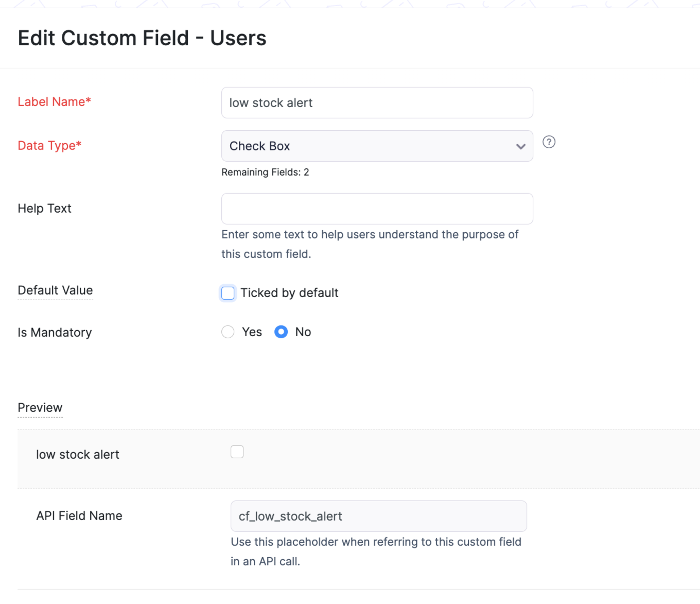Click the "API Field Name" label
Screen dimensions: 700x604
pyautogui.click(x=79, y=516)
